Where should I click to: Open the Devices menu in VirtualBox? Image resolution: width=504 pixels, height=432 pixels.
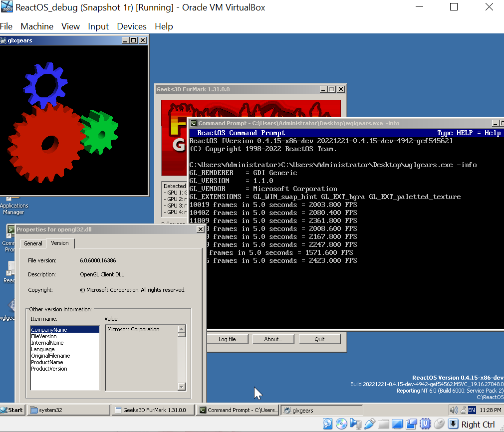131,26
